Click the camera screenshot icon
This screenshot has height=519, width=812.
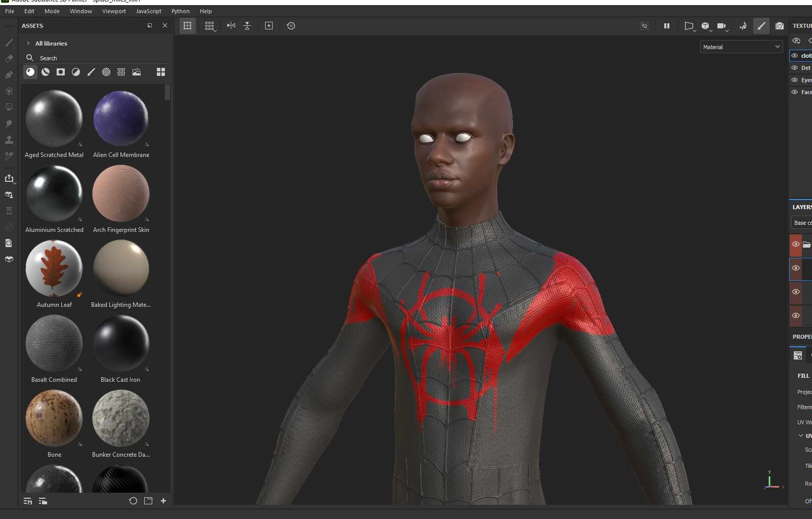point(780,26)
